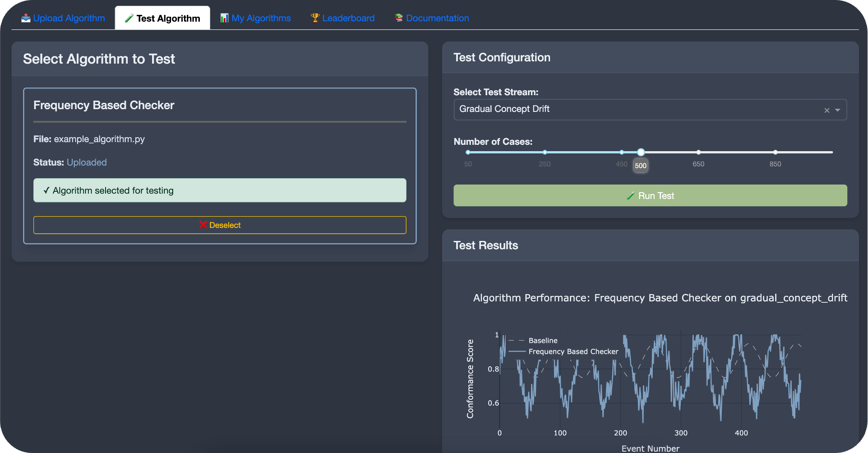Switch to the Leaderboard tab
Screen dimensions: 868x453
[x=348, y=18]
